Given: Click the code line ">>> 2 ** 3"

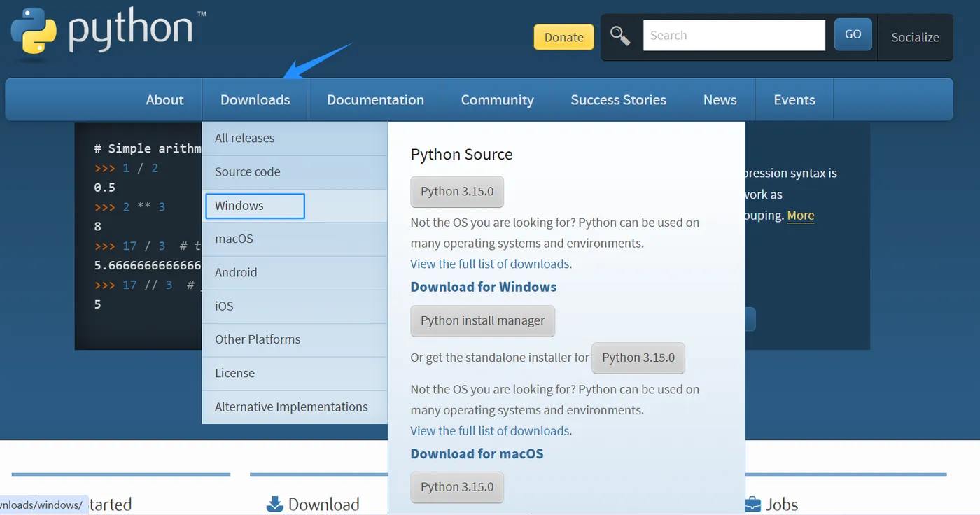Looking at the screenshot, I should (x=129, y=207).
